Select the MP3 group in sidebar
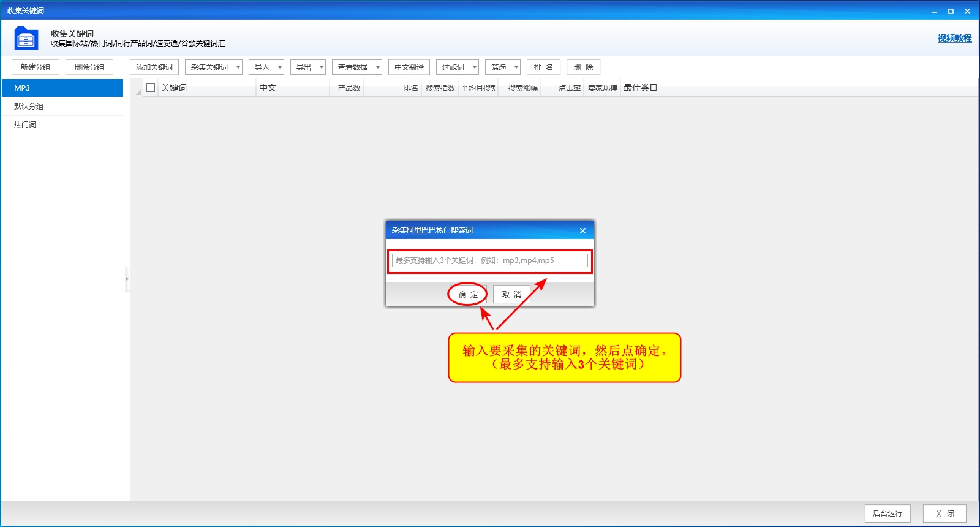Image resolution: width=980 pixels, height=527 pixels. tap(62, 88)
